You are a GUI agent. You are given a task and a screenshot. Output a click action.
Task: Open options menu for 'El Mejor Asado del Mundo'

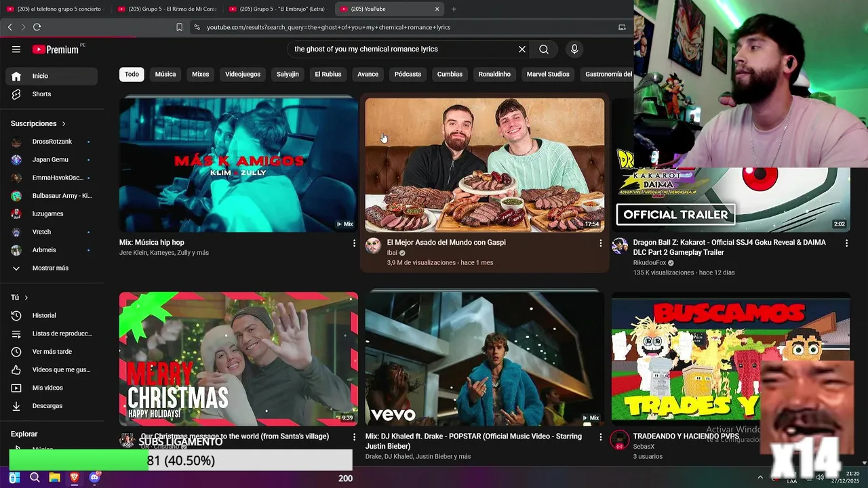600,243
